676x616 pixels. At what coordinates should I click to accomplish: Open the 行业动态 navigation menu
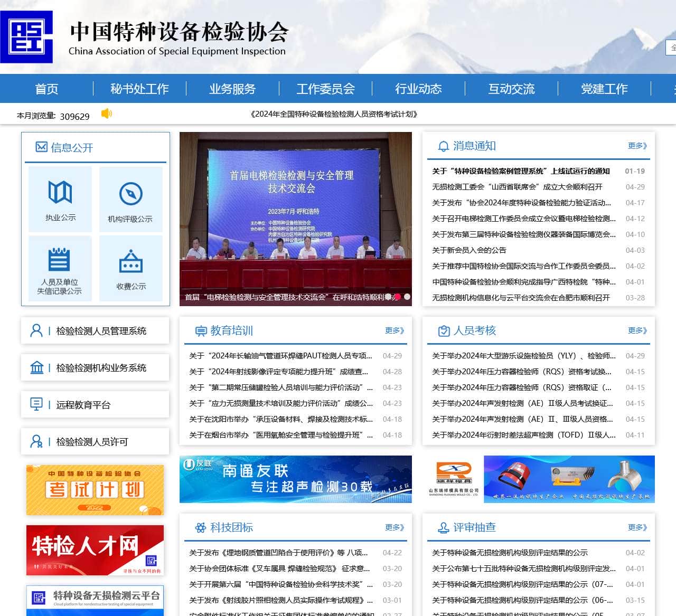(x=418, y=89)
